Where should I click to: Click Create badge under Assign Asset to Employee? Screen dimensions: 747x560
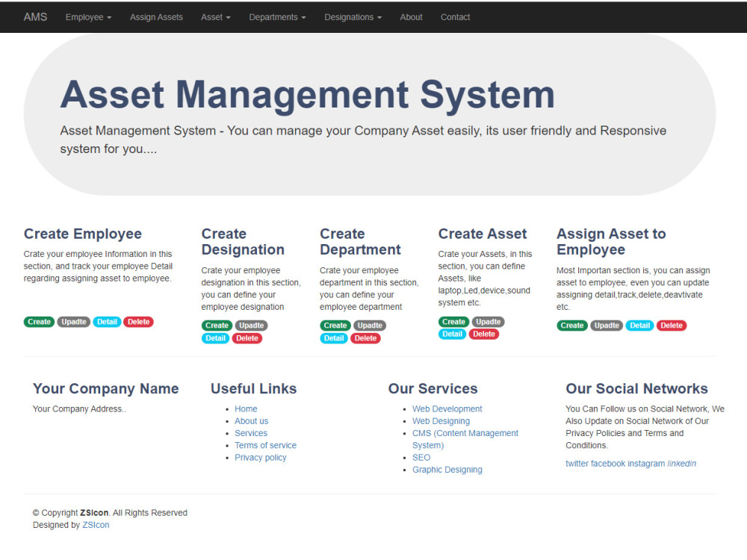(572, 326)
